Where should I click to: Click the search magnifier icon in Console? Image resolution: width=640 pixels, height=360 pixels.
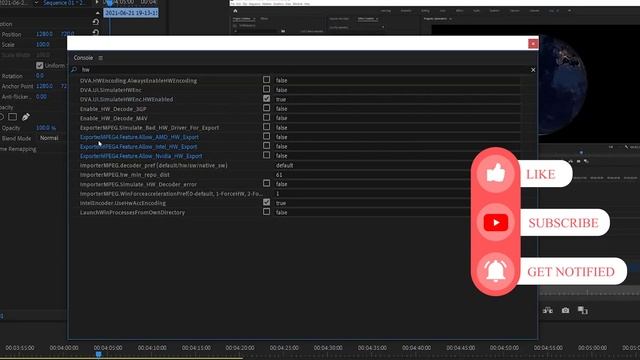tap(74, 70)
